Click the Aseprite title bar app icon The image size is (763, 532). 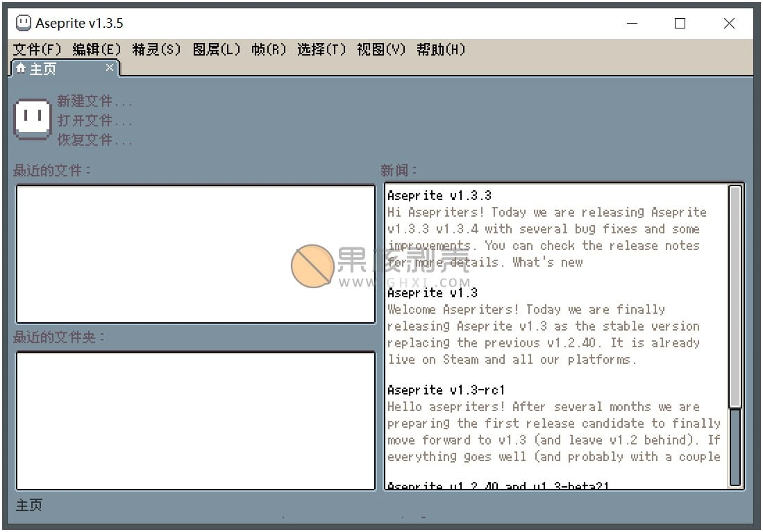click(24, 23)
